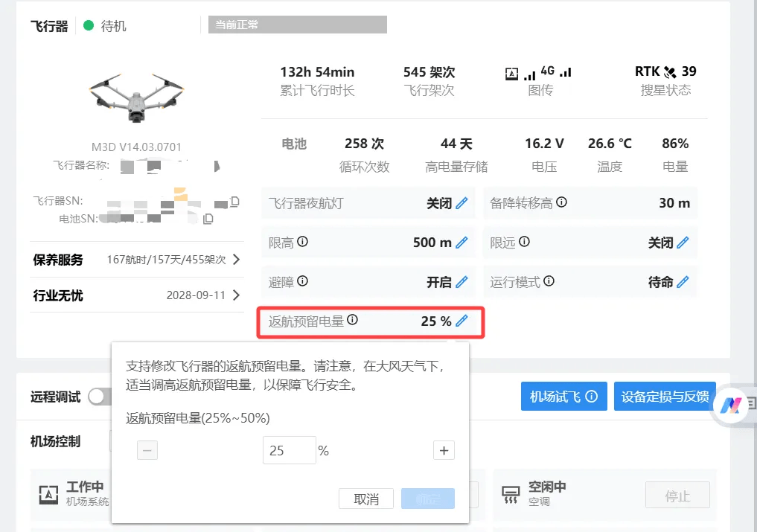Click the 44 天 high-charge storage value
The width and height of the screenshot is (757, 532).
coord(456,144)
